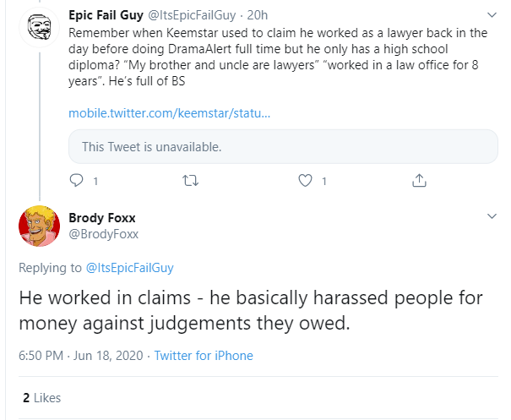The height and width of the screenshot is (420, 511).
Task: Open Brody Foxx tweet options chevron
Action: tap(492, 217)
